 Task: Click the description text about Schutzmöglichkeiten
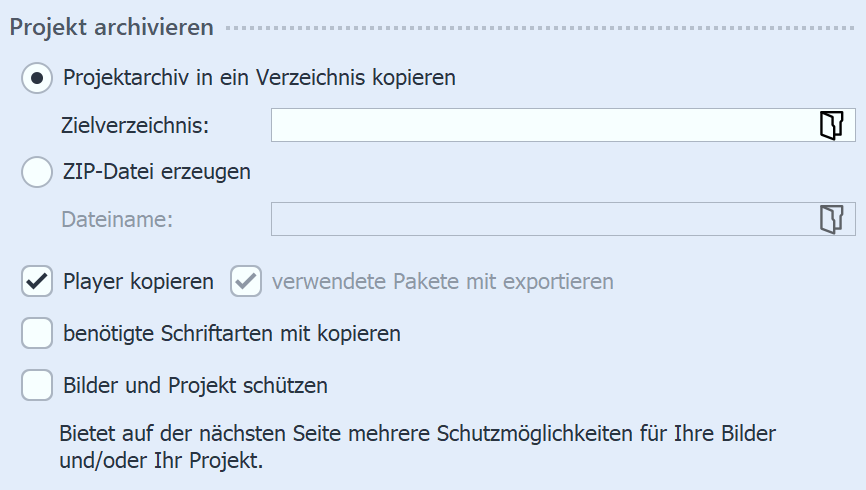(x=419, y=449)
